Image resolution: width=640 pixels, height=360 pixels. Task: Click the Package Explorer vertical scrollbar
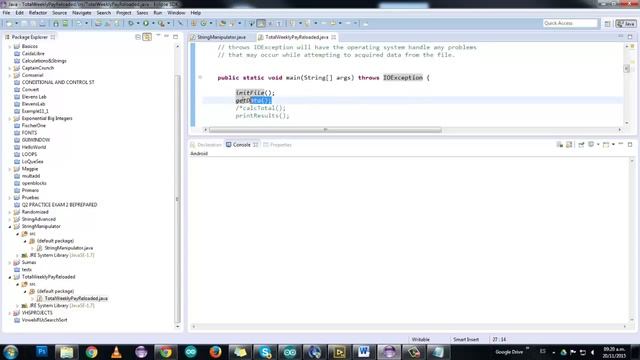coord(177,198)
